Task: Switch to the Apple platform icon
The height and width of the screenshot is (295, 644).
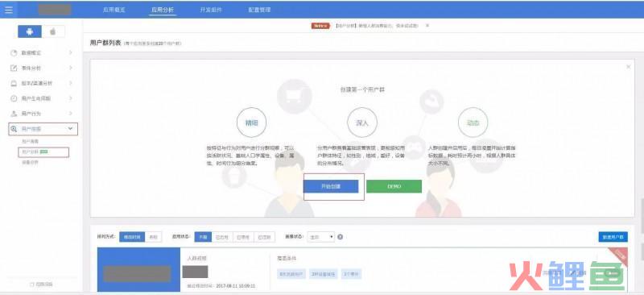Action: 53,31
